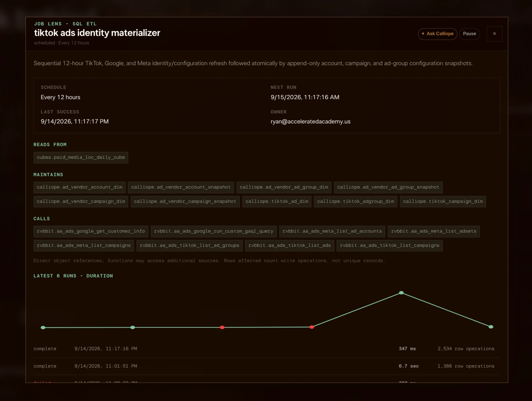Open rvbbit.aa_ads_meta_list_adsets function chip

point(434,231)
